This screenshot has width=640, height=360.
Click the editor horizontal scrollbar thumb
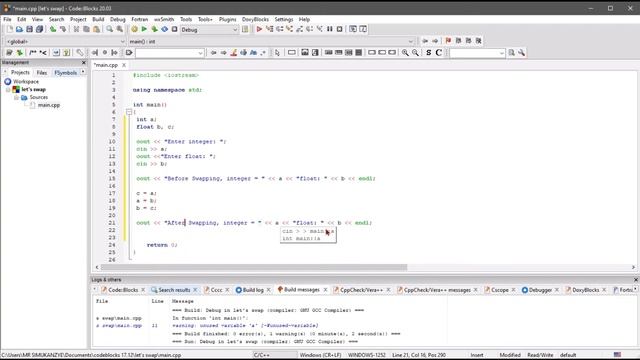tap(254, 267)
